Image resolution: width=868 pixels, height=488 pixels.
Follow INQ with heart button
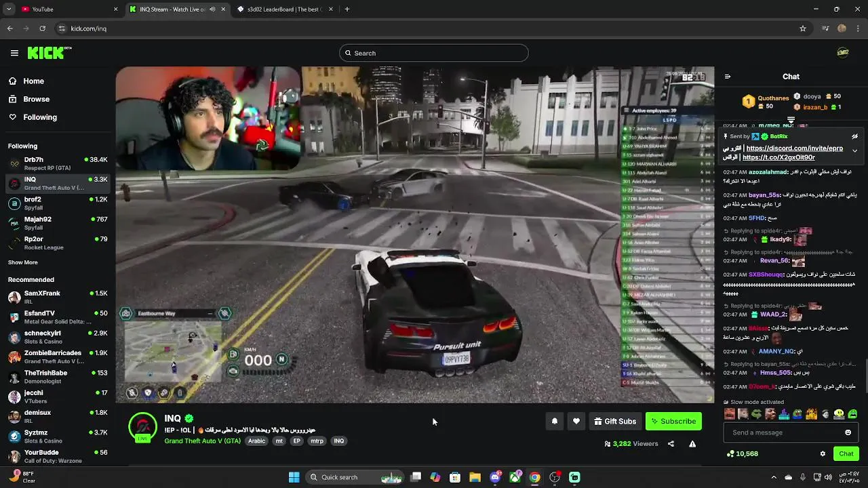[576, 422]
